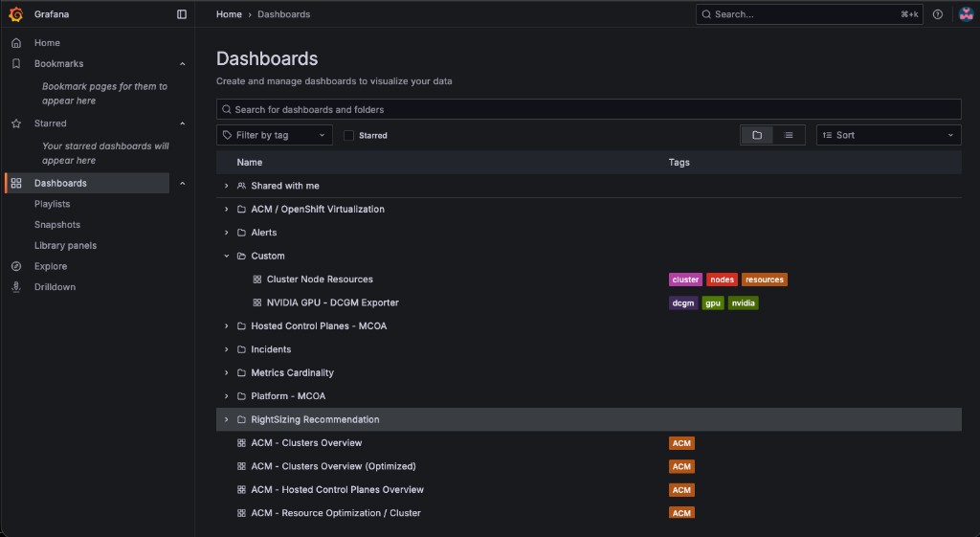This screenshot has height=537, width=980.
Task: Go to Home in the sidebar
Action: pos(47,42)
